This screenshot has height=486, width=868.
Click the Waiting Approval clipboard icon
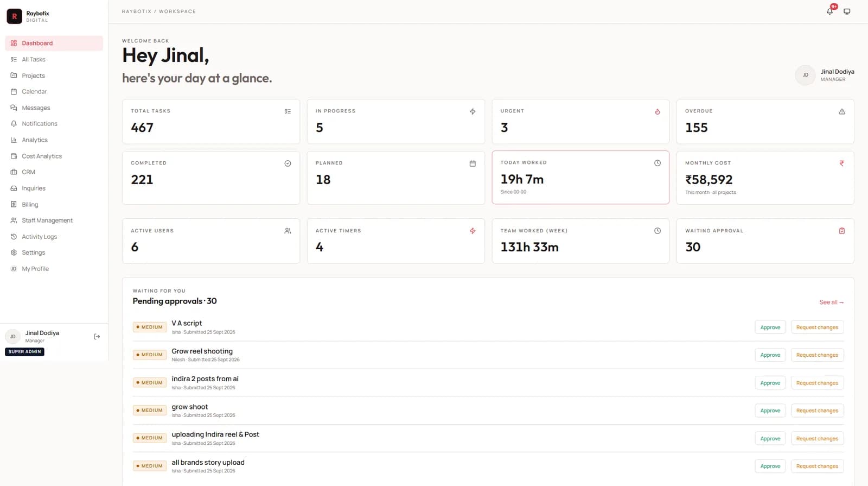point(842,231)
